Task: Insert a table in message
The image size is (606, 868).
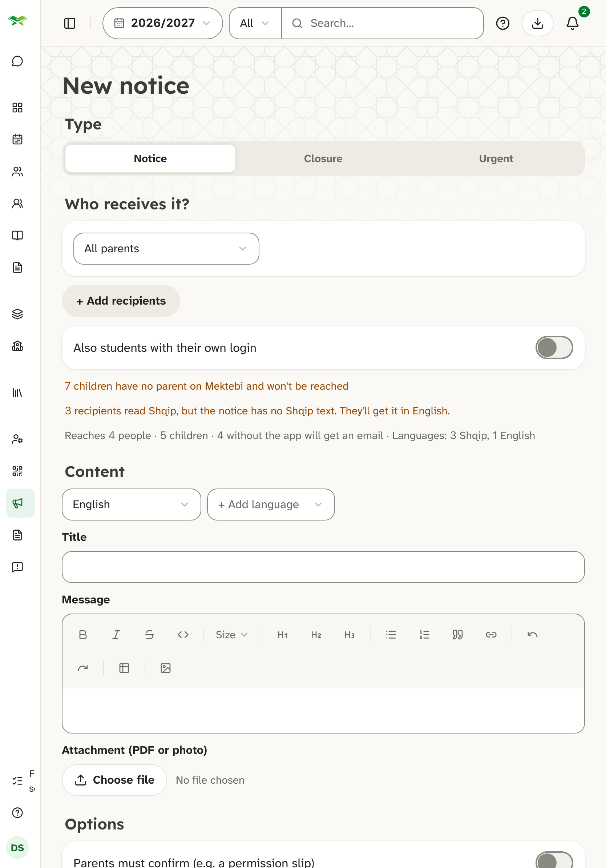Action: click(x=124, y=668)
